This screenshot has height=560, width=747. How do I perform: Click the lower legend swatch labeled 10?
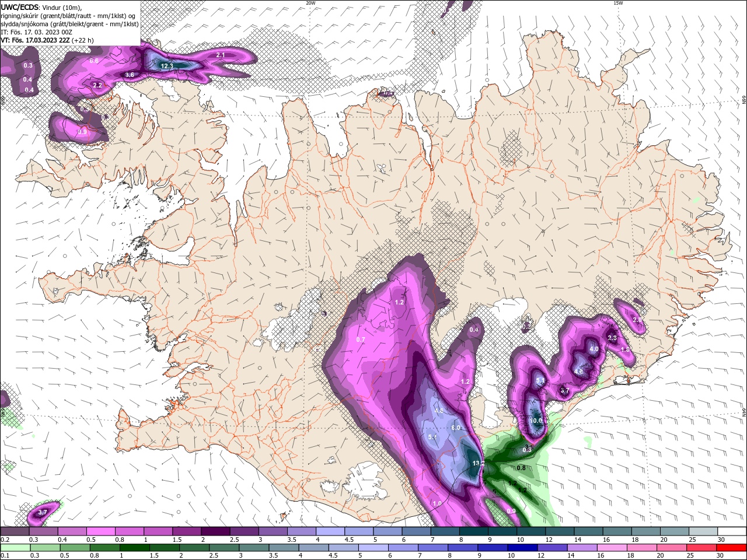[522, 548]
